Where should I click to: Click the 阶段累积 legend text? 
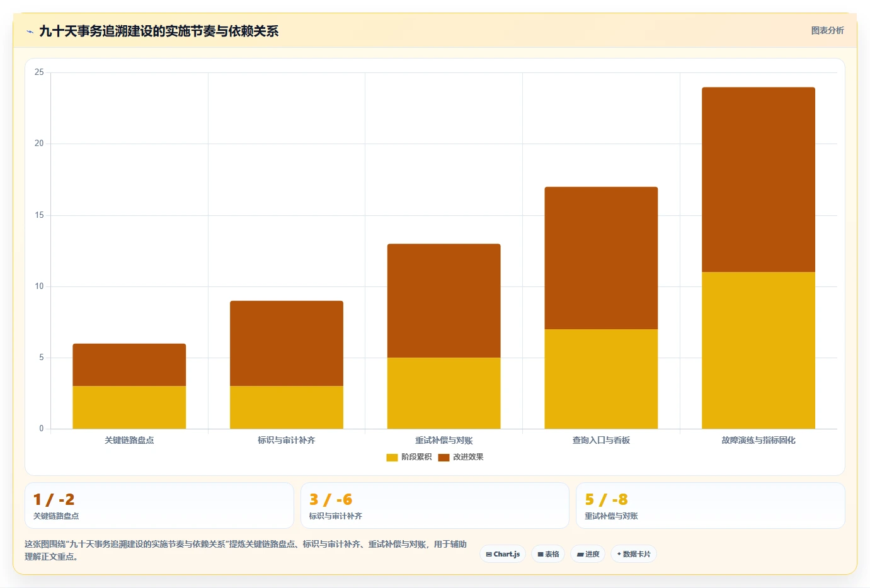tap(416, 457)
